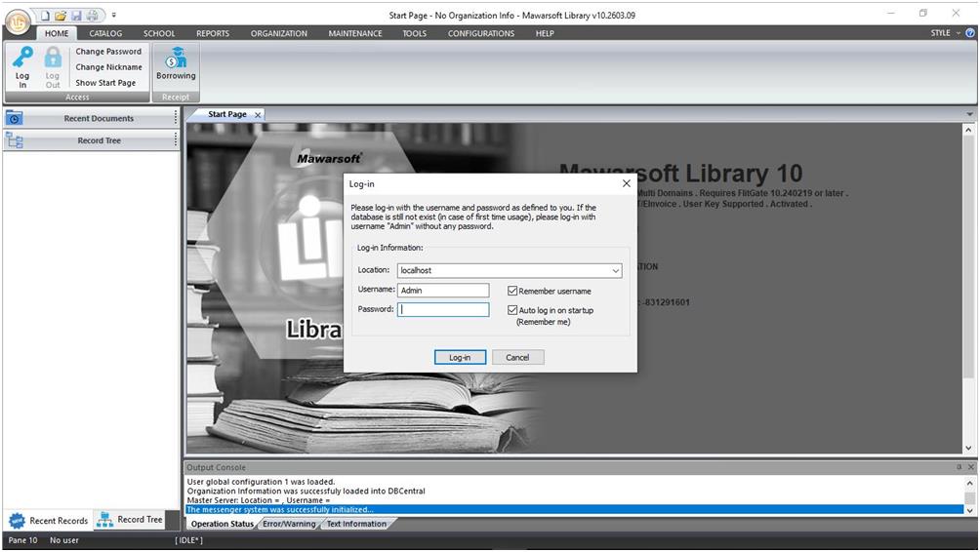This screenshot has width=980, height=552.
Task: Cancel the Log-in dialog
Action: coord(517,357)
